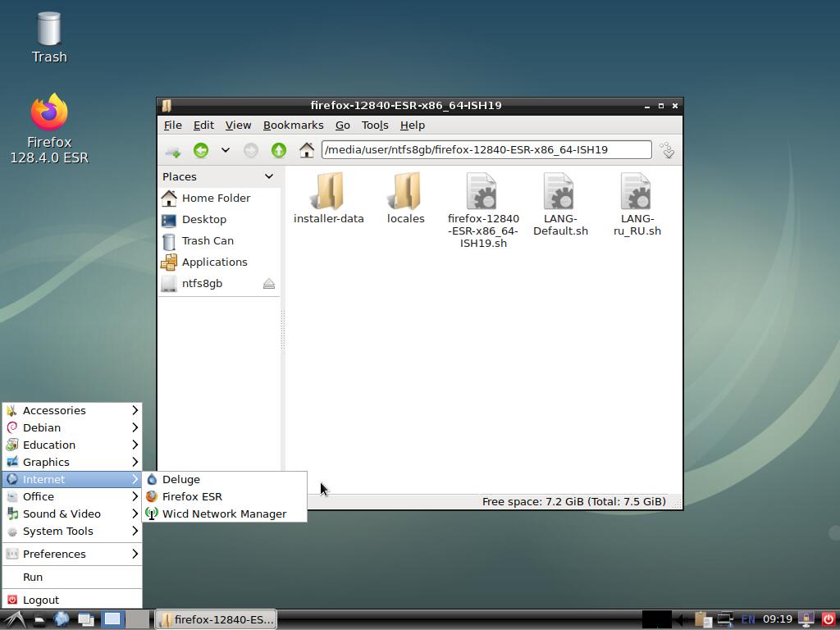The height and width of the screenshot is (630, 840).
Task: Expand the Office submenu
Action: (x=72, y=496)
